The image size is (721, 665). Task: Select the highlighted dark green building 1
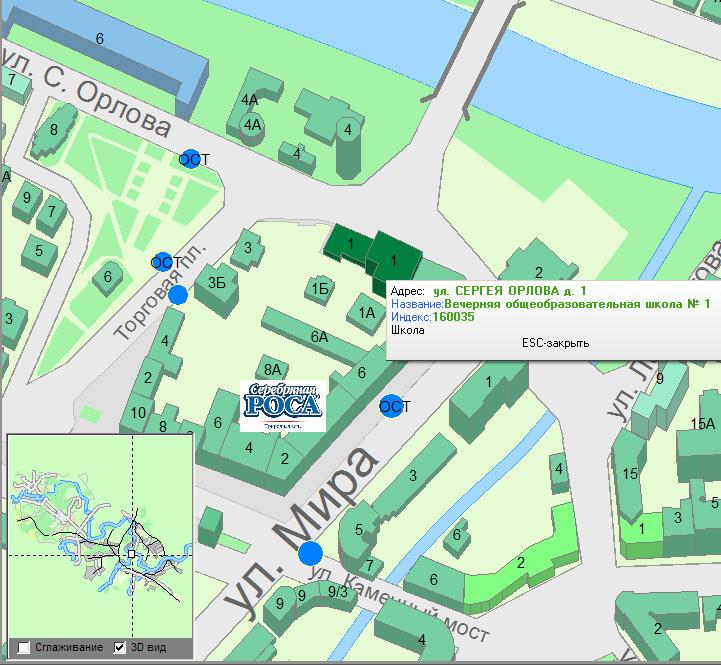pyautogui.click(x=392, y=260)
